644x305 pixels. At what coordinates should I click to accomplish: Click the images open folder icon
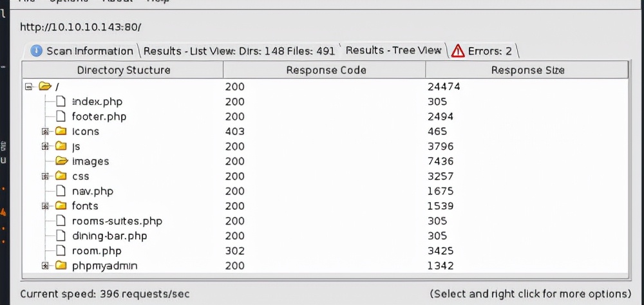coord(62,161)
